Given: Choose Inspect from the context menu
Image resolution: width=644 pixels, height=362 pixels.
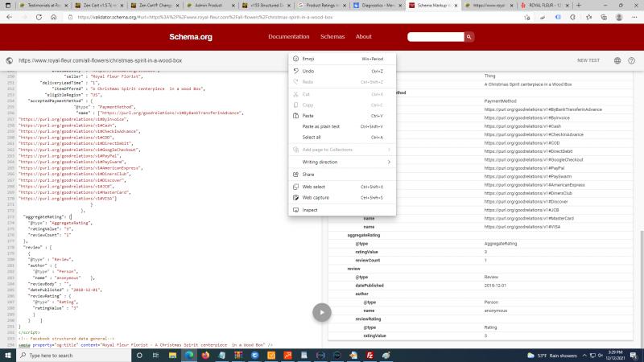Looking at the screenshot, I should pyautogui.click(x=342, y=210).
